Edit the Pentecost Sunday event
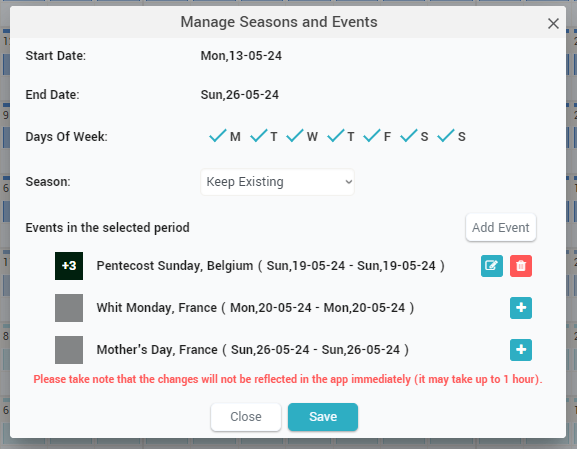 tap(492, 266)
